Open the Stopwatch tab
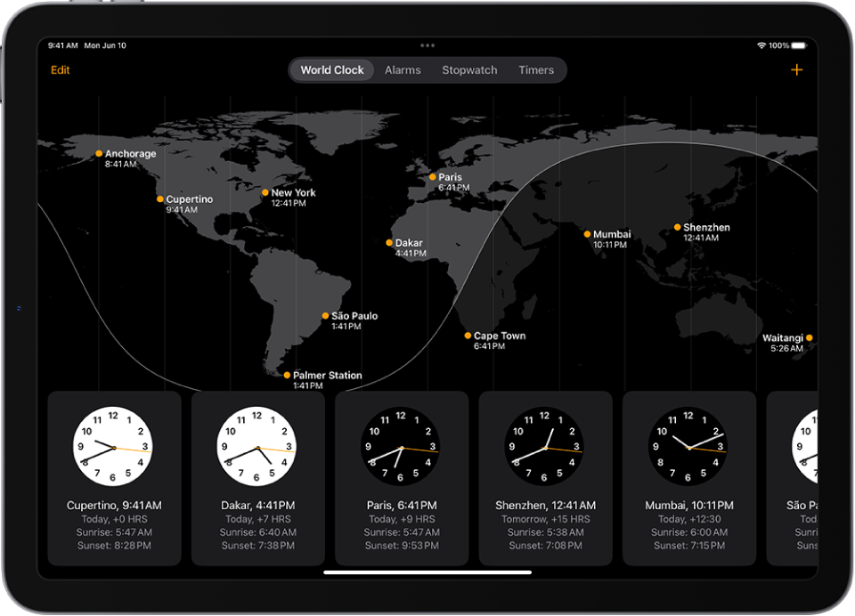Viewport: 855px width, 616px height. [469, 69]
